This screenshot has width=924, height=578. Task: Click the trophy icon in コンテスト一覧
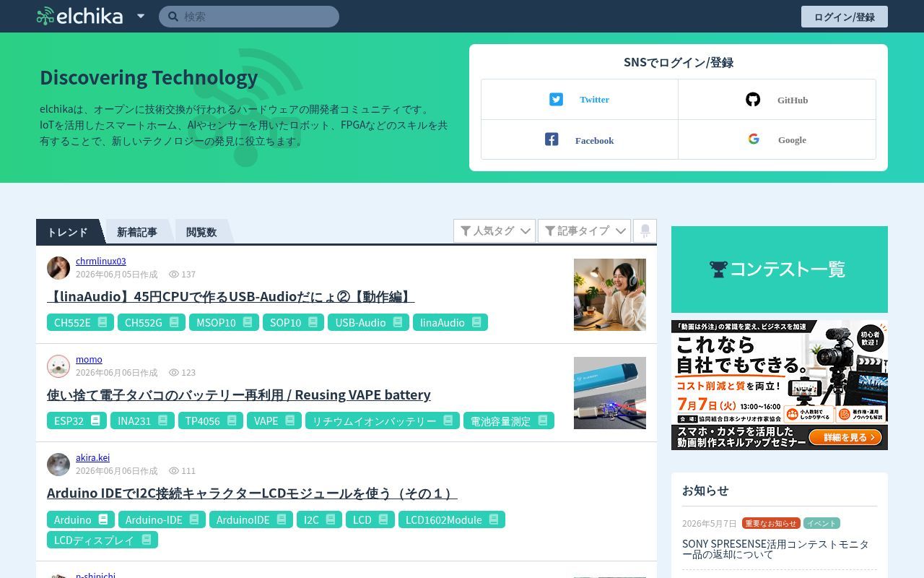(x=718, y=269)
